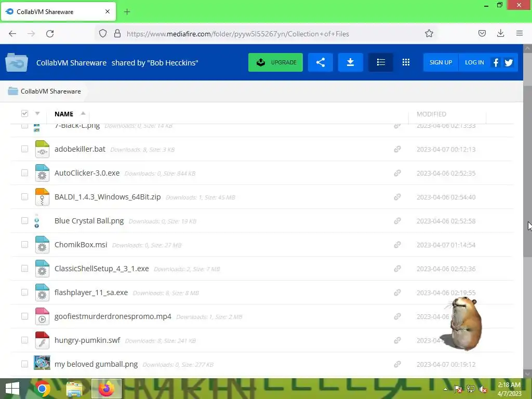Copy link for my beloved gumball.png
Image resolution: width=532 pixels, height=399 pixels.
pyautogui.click(x=397, y=364)
